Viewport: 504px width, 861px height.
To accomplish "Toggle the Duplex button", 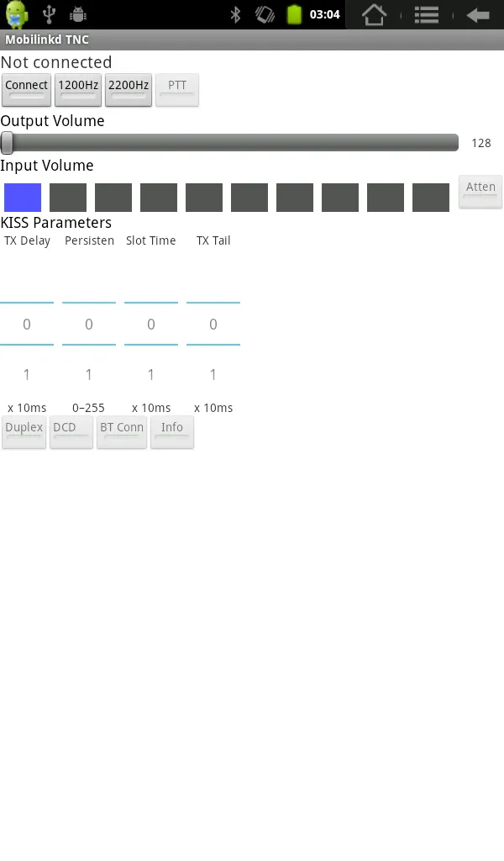I will [x=24, y=432].
